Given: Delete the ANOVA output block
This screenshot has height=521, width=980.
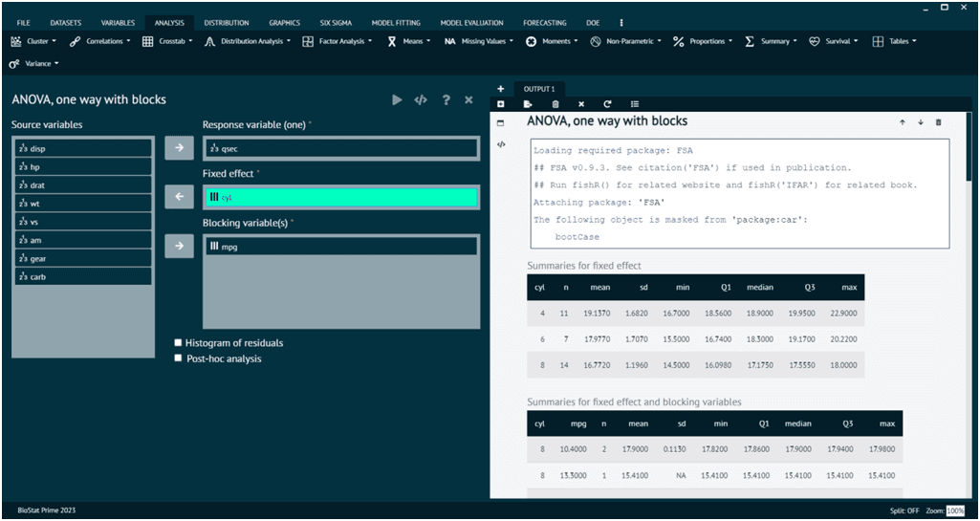Looking at the screenshot, I should [938, 122].
